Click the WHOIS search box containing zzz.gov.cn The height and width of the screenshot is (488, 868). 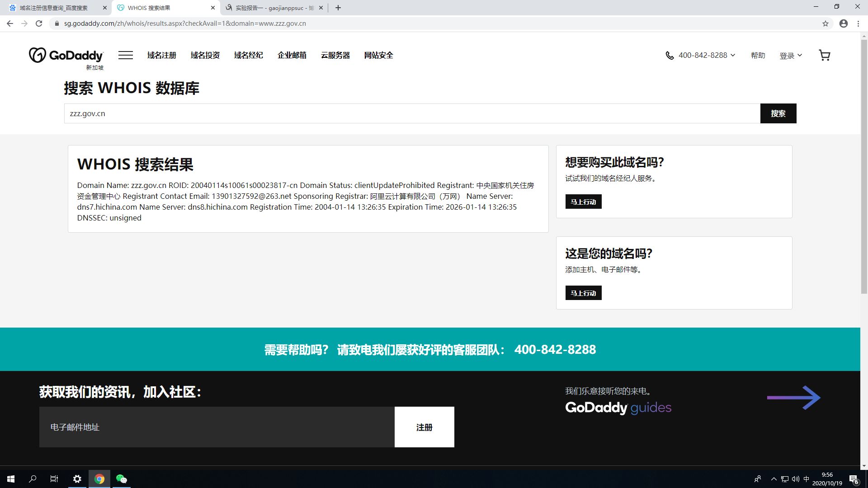pos(411,113)
